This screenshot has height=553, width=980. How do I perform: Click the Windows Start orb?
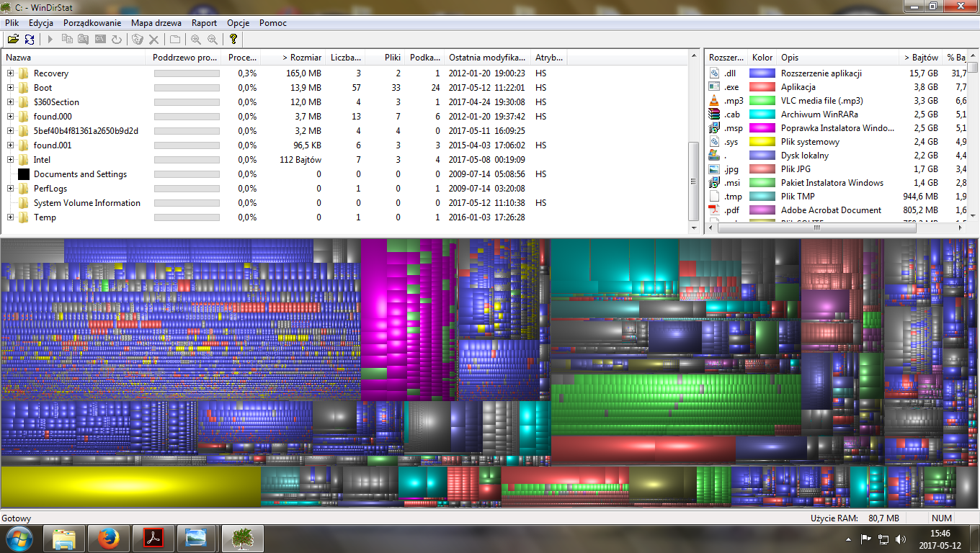tap(18, 538)
